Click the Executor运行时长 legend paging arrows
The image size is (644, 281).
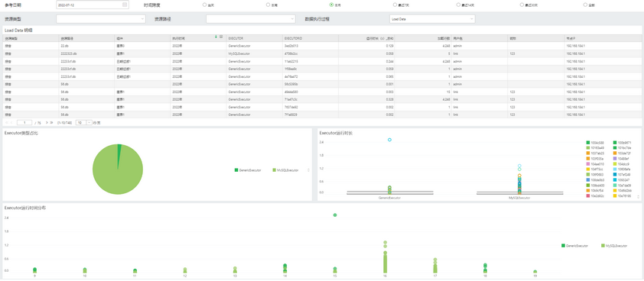[x=638, y=196]
